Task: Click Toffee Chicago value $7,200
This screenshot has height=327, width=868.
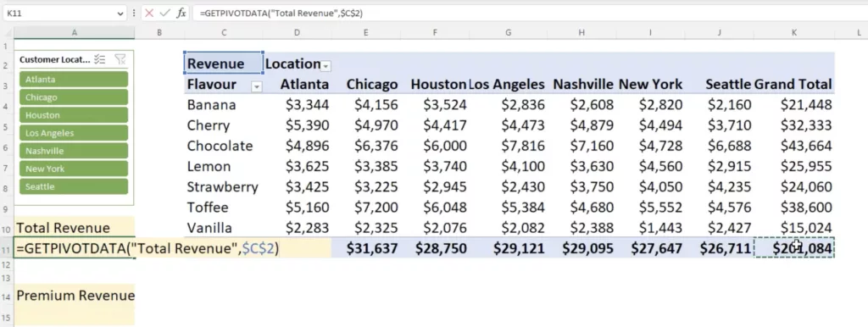Action: click(x=376, y=208)
